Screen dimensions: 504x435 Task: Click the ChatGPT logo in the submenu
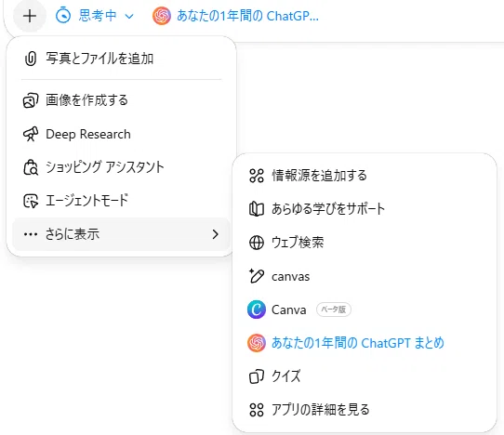(x=257, y=343)
